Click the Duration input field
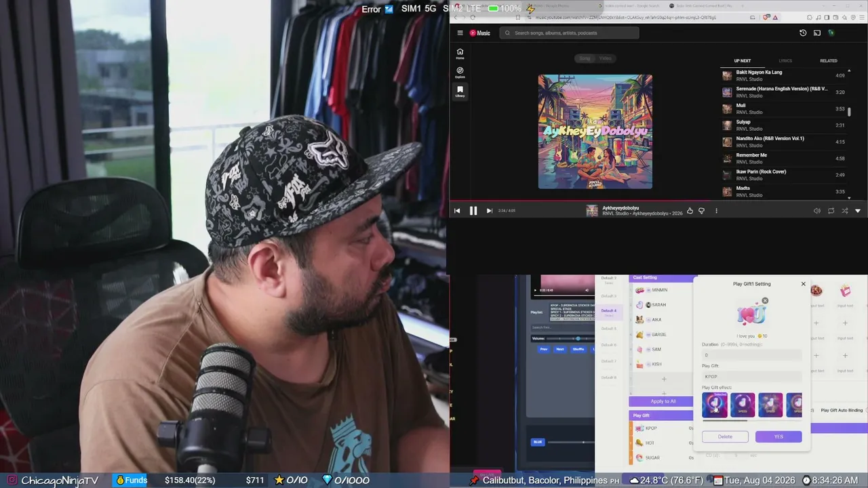The image size is (868, 488). (x=752, y=355)
